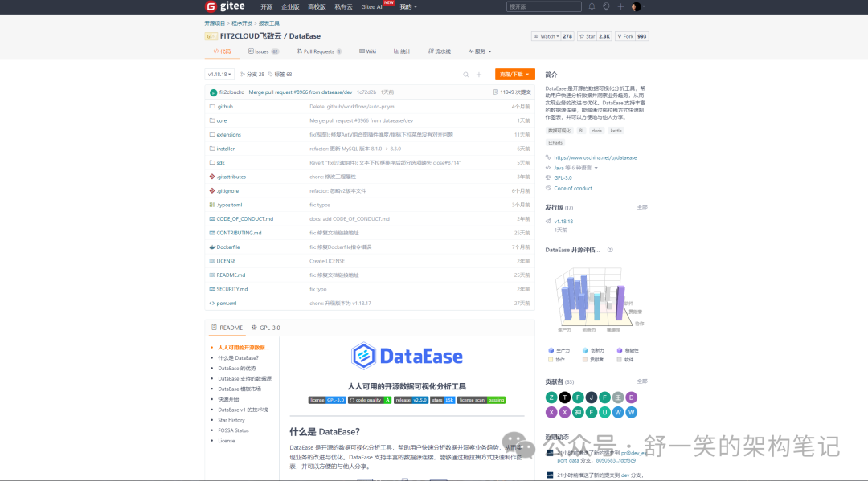Click the 分支 28 branches link
Viewport: 868px width, 481px height.
252,74
